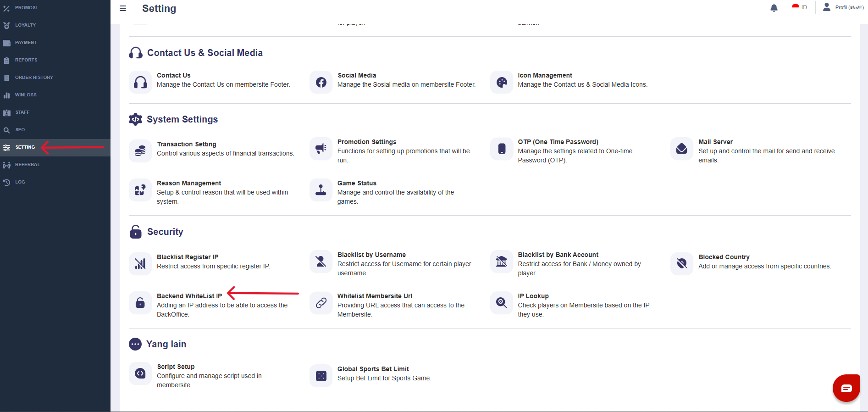The height and width of the screenshot is (412, 868).
Task: Click the Mail Server envelope icon
Action: [682, 149]
